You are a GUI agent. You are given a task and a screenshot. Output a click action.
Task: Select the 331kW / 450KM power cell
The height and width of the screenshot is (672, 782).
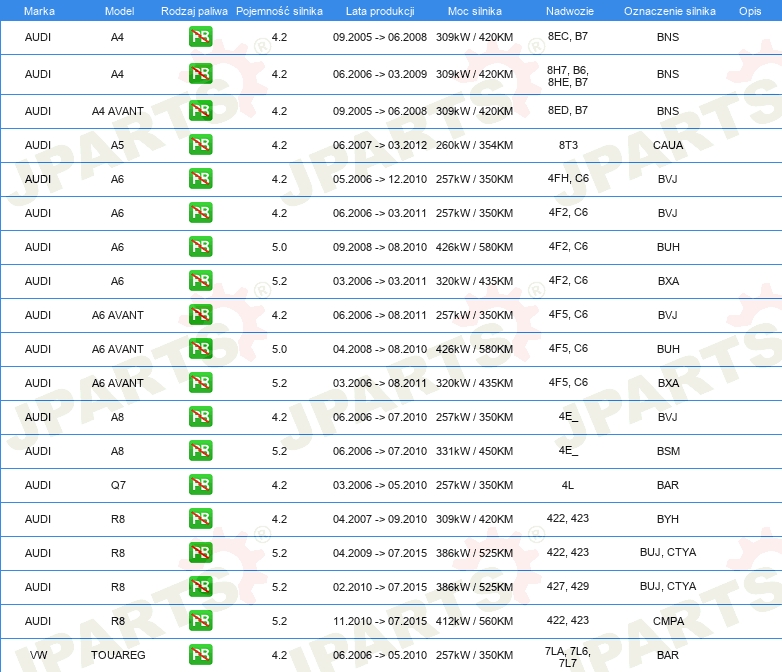pyautogui.click(x=474, y=451)
